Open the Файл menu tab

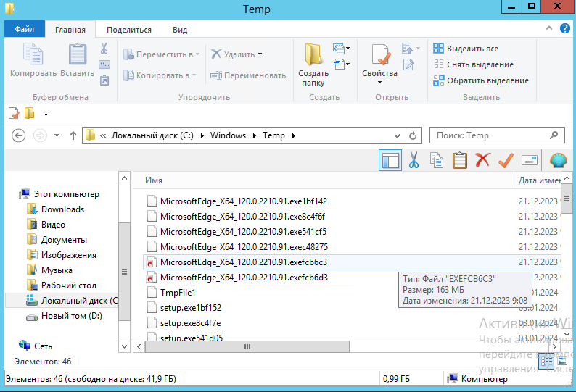tap(25, 29)
